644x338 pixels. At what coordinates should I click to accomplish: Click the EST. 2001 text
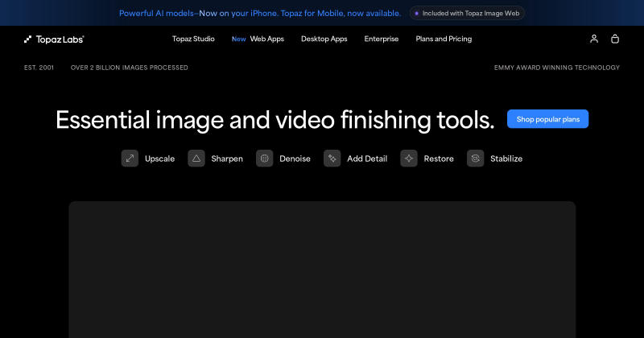tap(39, 68)
